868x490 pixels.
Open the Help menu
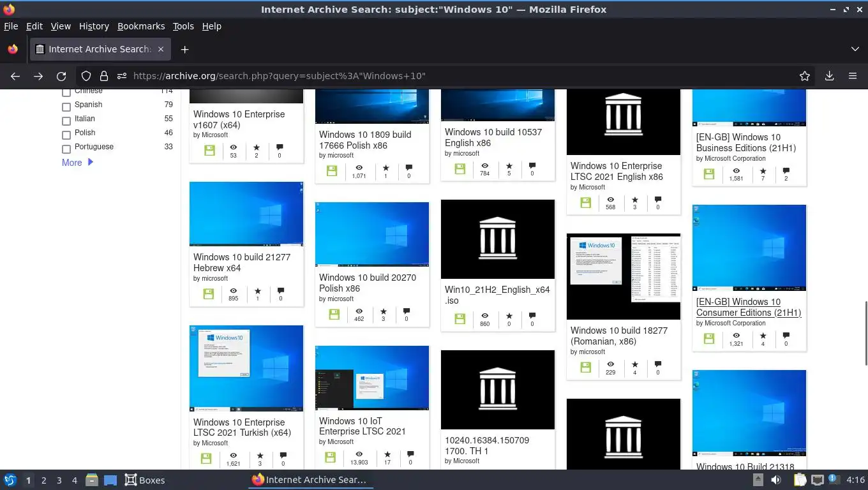212,26
